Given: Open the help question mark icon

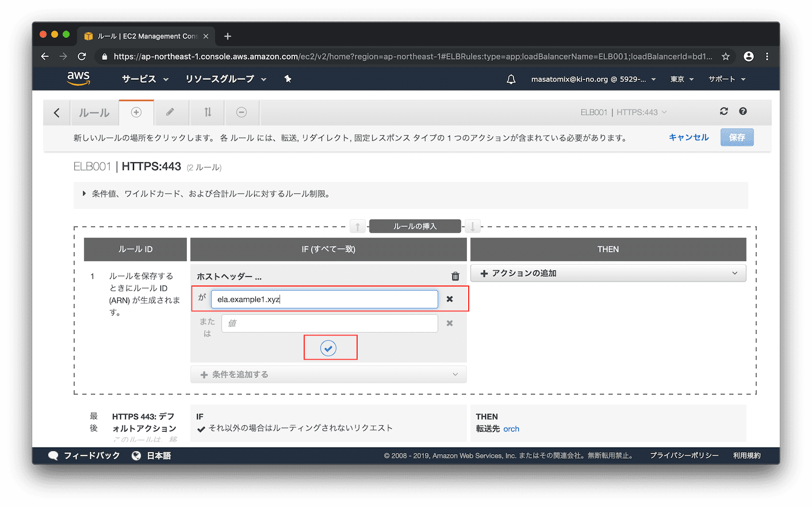Looking at the screenshot, I should [743, 111].
